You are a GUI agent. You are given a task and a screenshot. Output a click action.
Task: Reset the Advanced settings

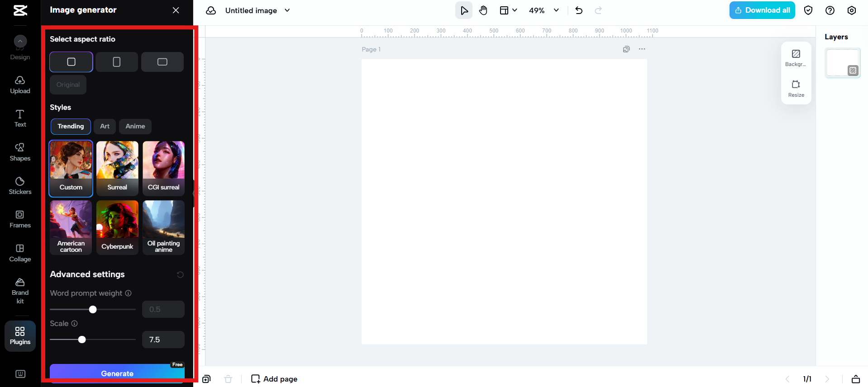[x=180, y=274]
